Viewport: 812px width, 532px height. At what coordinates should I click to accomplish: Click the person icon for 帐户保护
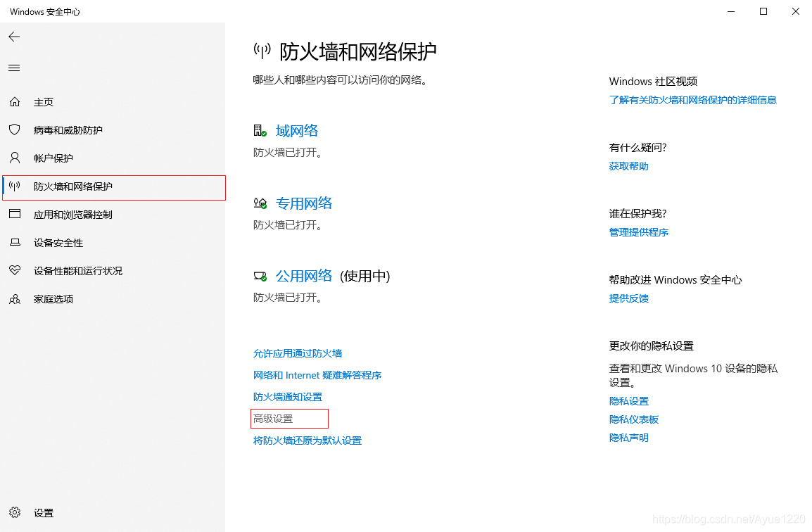point(15,158)
